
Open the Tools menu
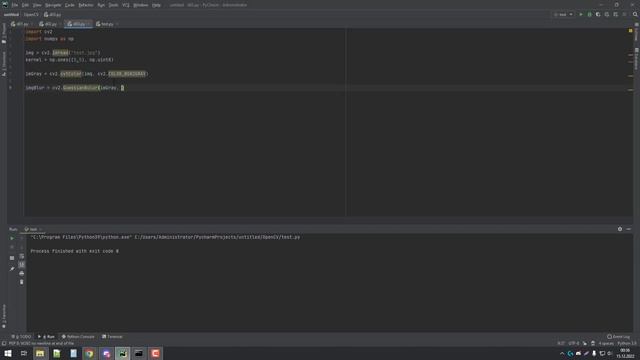[x=113, y=5]
